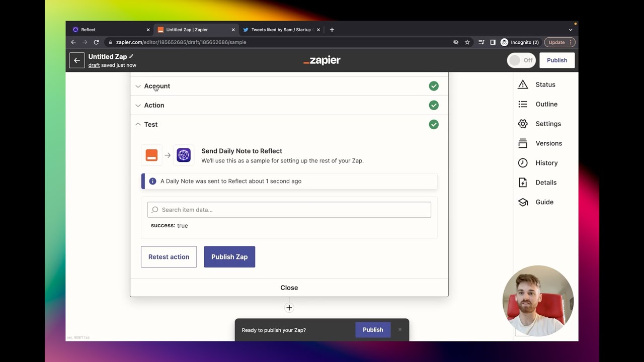Open the Incognito profile icon
The image size is (644, 362).
pyautogui.click(x=504, y=42)
